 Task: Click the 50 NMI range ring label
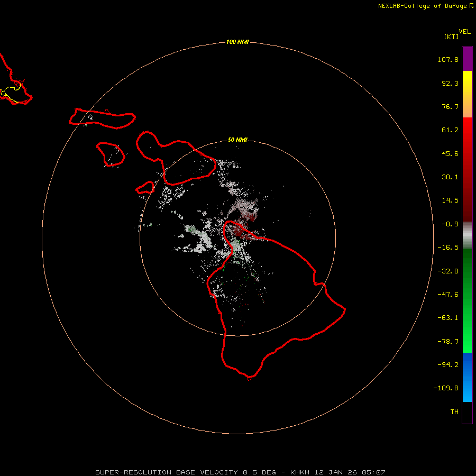237,140
